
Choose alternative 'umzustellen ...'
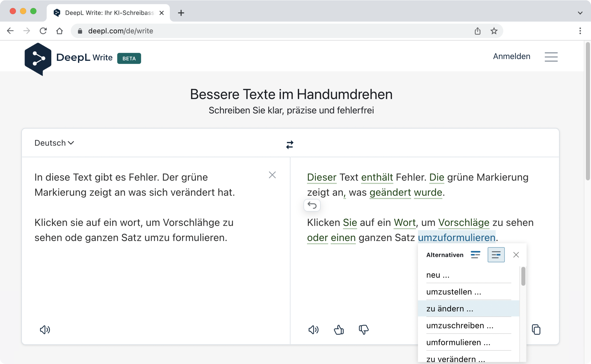[468, 292]
